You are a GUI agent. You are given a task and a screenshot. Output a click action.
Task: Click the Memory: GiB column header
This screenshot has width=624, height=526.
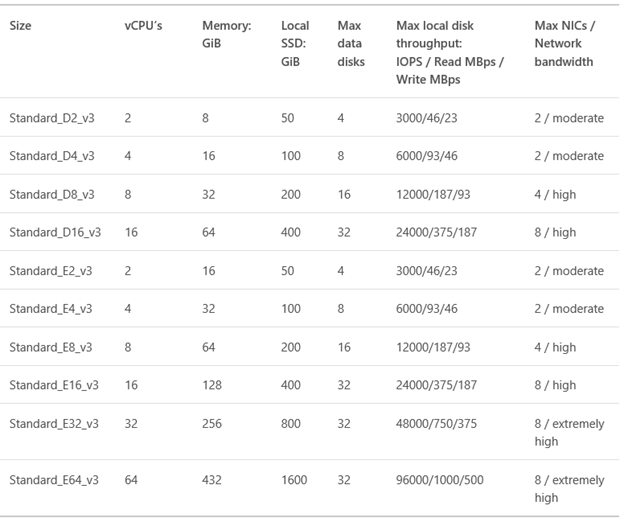pyautogui.click(x=226, y=35)
